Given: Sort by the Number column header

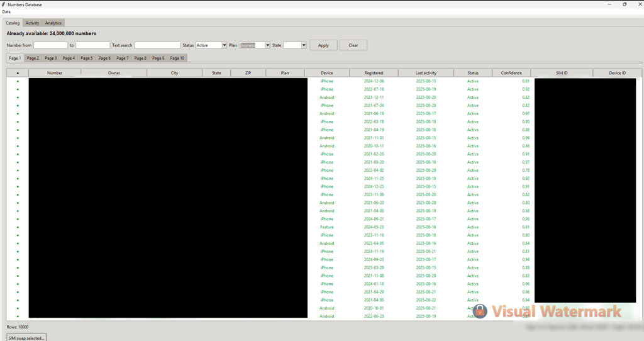Looking at the screenshot, I should (55, 73).
